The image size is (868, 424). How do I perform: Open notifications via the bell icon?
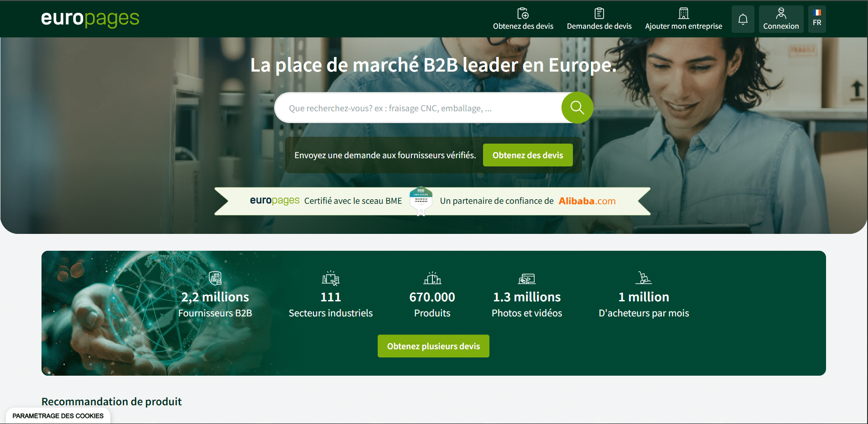pyautogui.click(x=743, y=19)
